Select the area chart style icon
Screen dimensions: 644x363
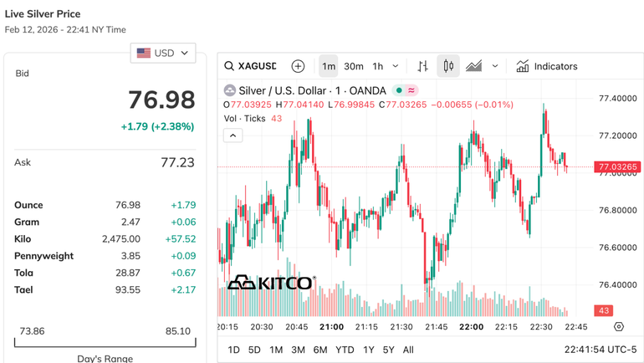[474, 66]
